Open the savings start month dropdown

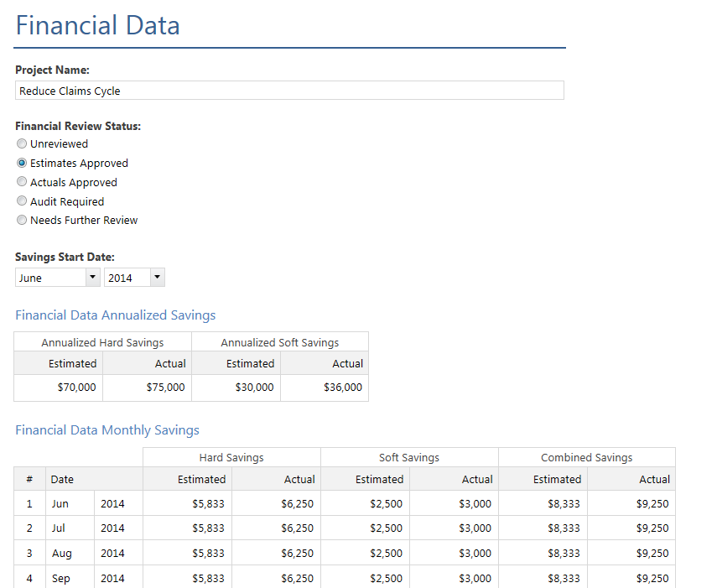click(x=57, y=278)
